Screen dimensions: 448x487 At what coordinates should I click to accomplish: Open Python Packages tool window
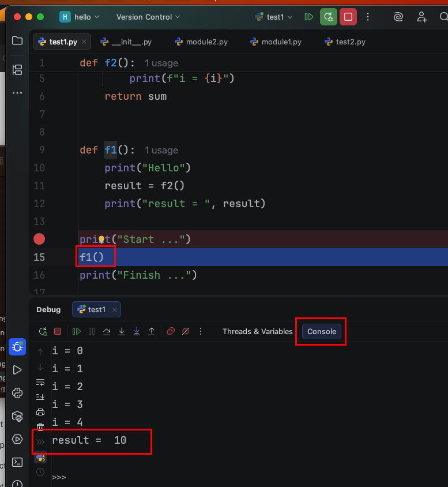tap(17, 416)
